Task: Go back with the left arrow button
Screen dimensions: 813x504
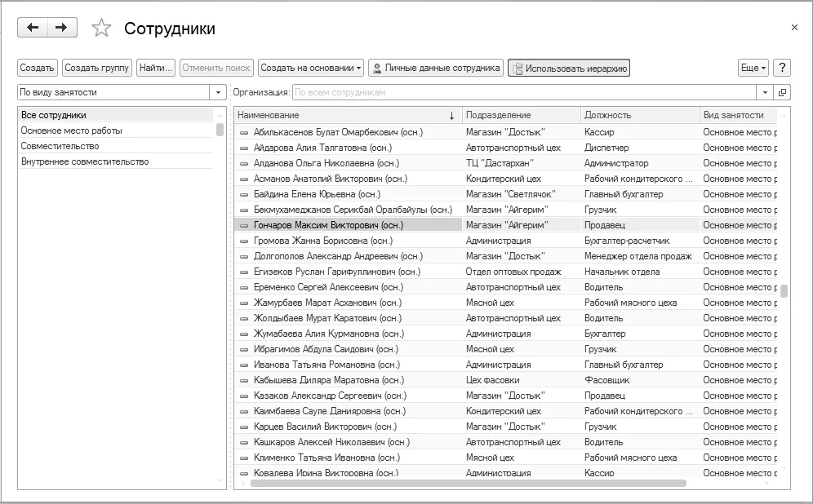Action: pos(33,28)
